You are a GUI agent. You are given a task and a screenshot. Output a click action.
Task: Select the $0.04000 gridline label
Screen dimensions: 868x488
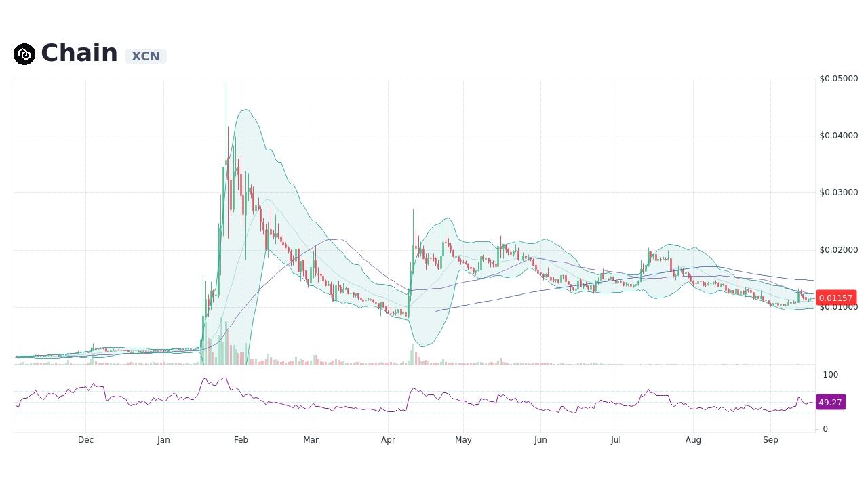(840, 135)
